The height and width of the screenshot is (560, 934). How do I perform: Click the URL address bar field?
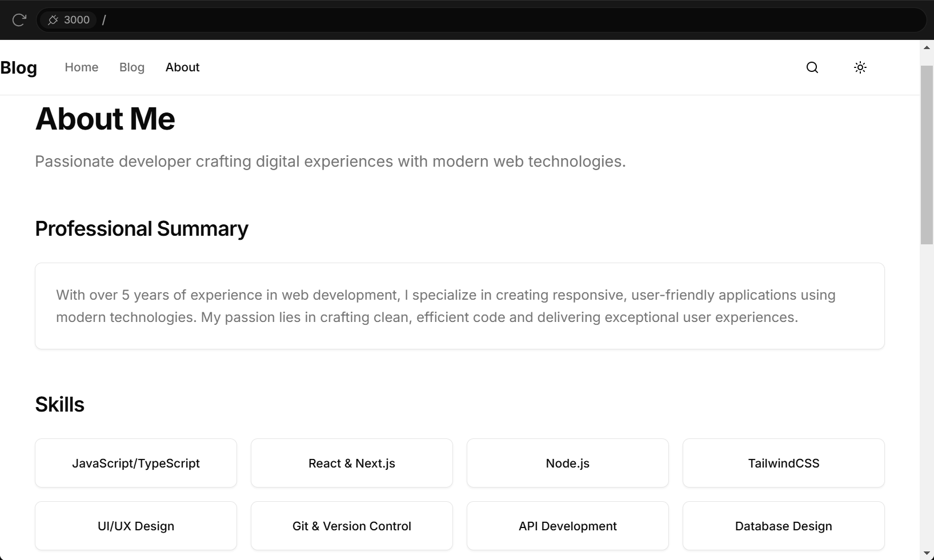(x=457, y=20)
